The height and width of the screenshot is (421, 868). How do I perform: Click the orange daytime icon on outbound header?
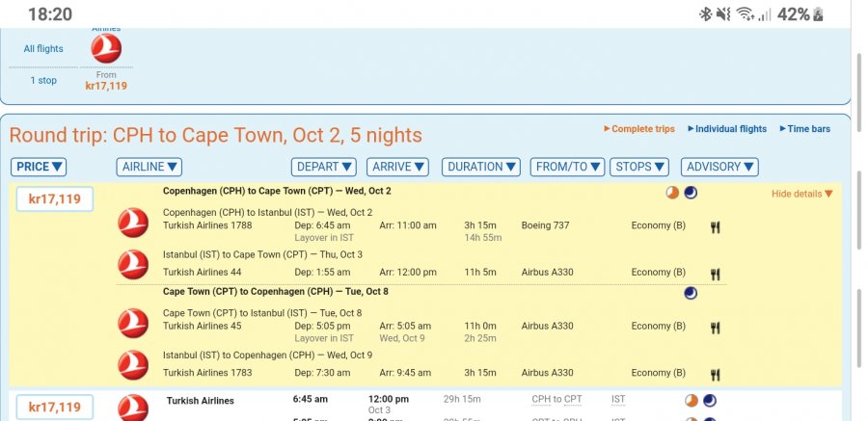[673, 193]
